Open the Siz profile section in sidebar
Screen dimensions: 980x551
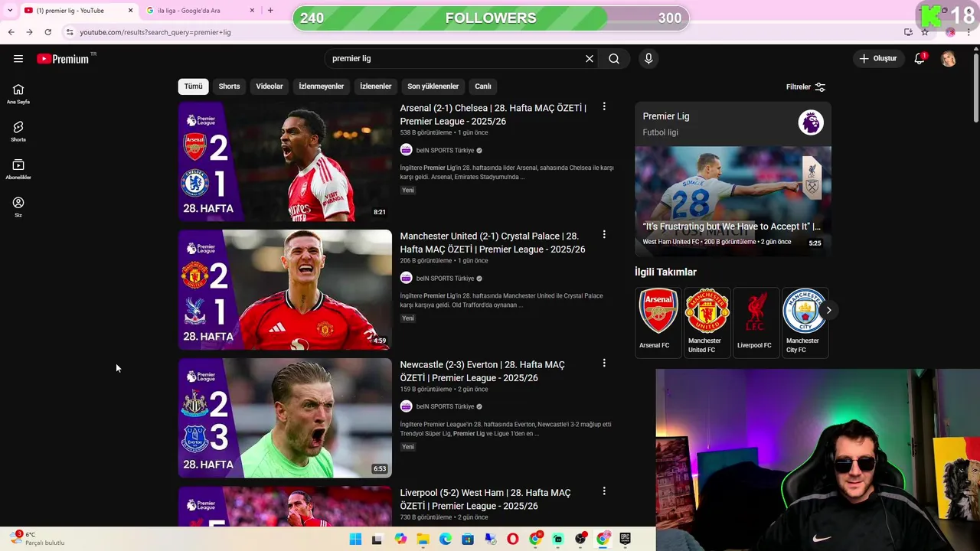[18, 207]
